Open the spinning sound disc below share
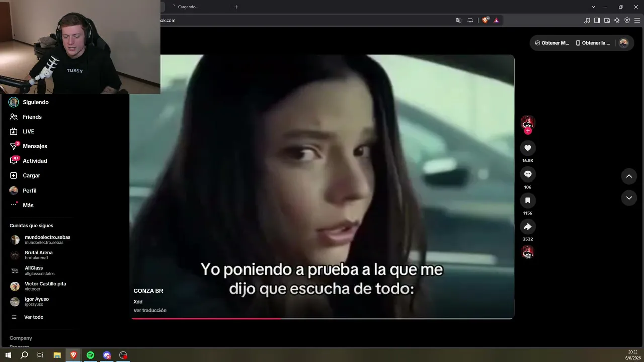644x362 pixels. point(527,252)
